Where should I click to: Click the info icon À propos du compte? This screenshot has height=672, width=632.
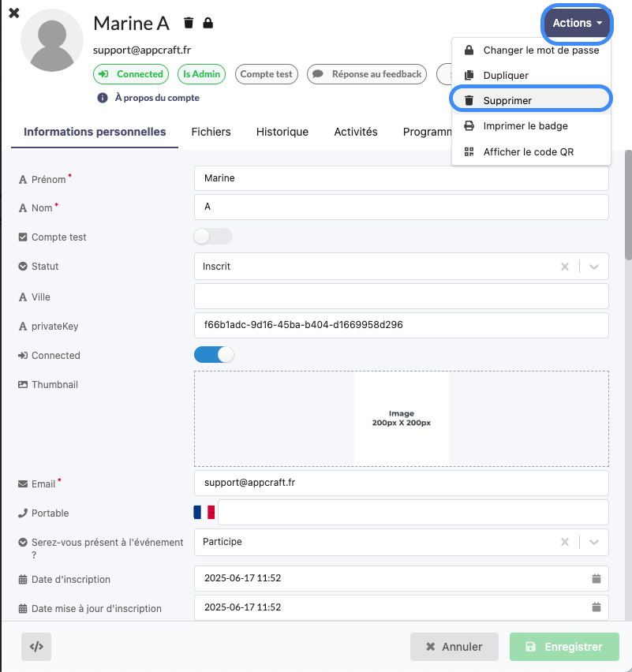[103, 98]
